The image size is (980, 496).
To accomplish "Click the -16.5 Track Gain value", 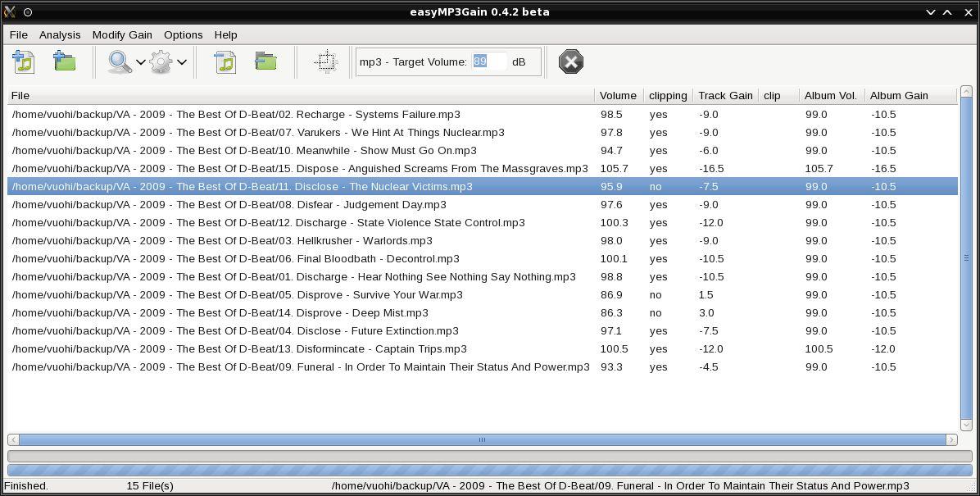I will pyautogui.click(x=711, y=169).
